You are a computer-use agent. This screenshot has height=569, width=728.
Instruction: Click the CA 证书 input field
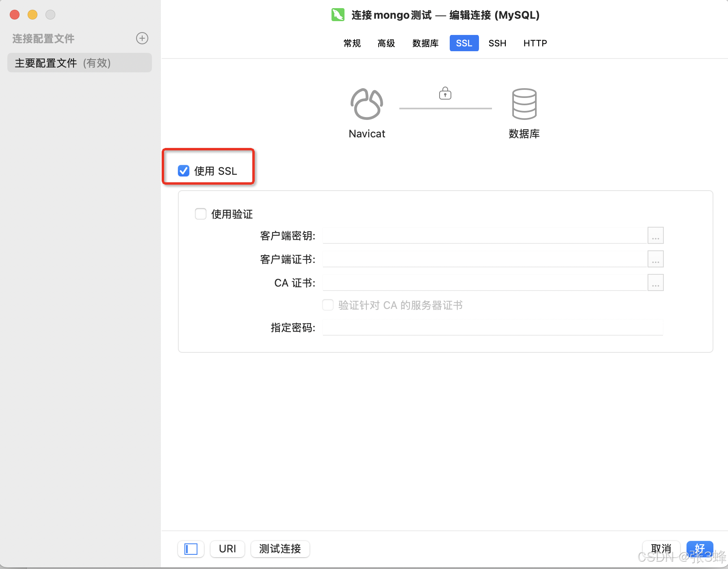485,282
